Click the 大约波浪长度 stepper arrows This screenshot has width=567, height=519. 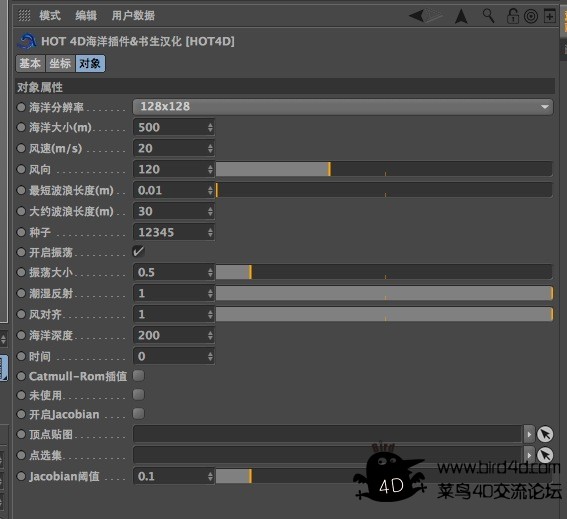[210, 211]
